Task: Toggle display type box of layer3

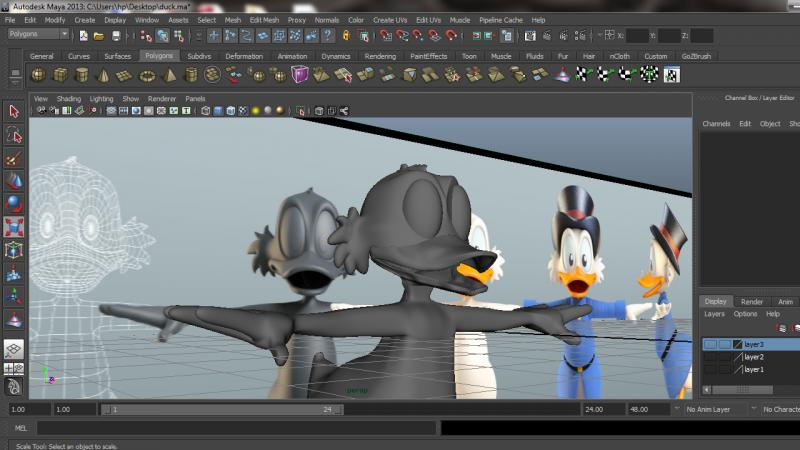Action: click(x=724, y=344)
